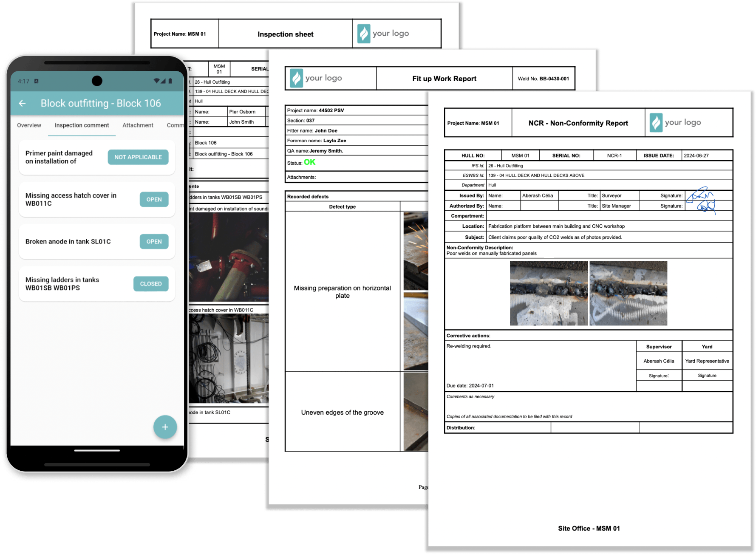Viewport: 756px width, 554px height.
Task: Open the Attachment tab
Action: pos(138,125)
